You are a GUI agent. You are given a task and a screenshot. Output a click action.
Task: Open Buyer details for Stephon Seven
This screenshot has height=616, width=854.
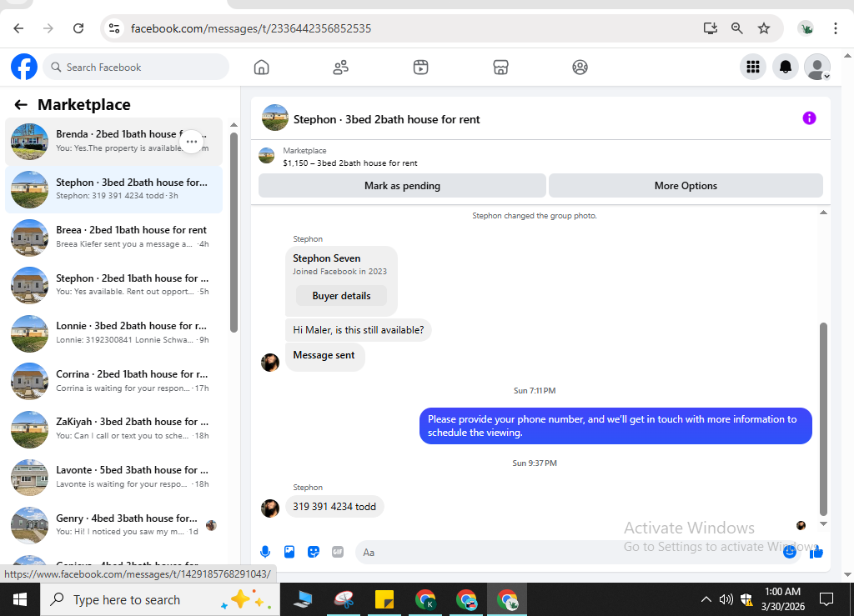click(x=341, y=296)
